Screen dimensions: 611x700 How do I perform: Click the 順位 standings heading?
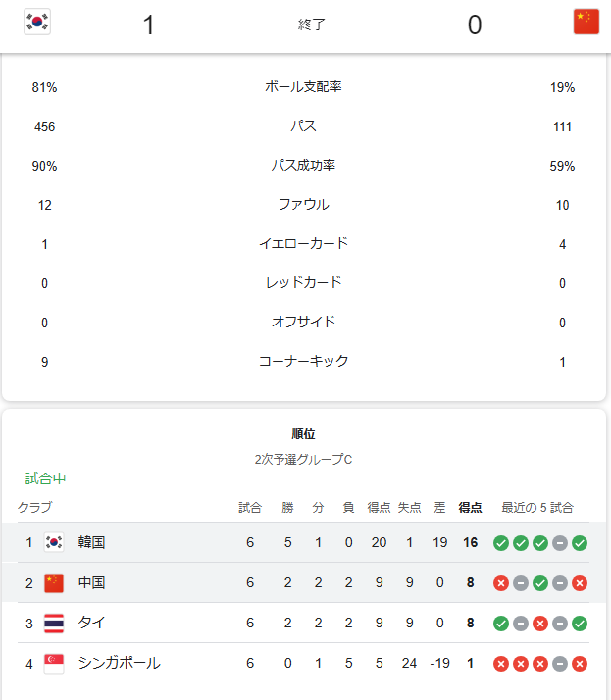pyautogui.click(x=303, y=433)
